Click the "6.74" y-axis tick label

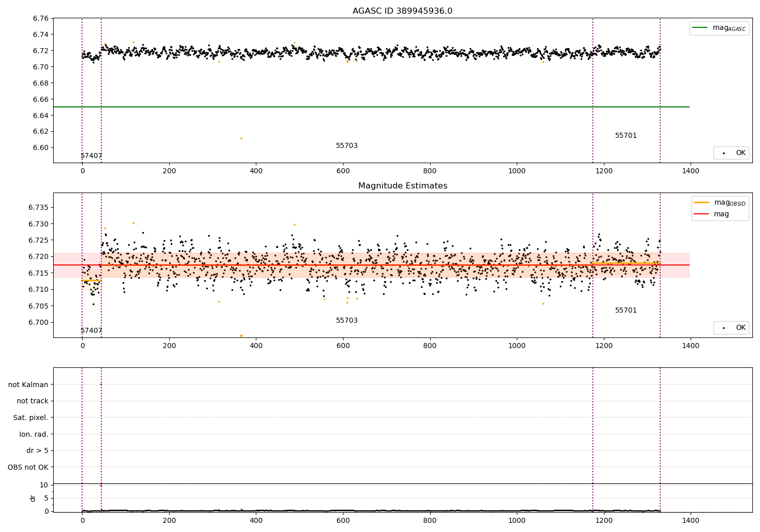[x=41, y=35]
